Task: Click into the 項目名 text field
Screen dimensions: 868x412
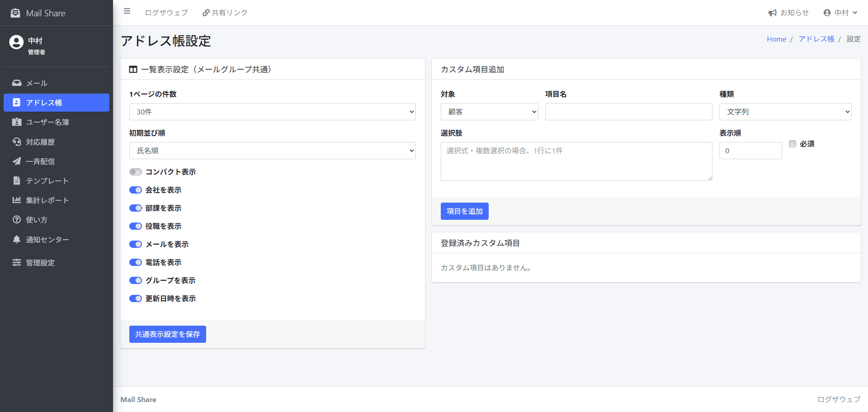Action: coord(629,112)
